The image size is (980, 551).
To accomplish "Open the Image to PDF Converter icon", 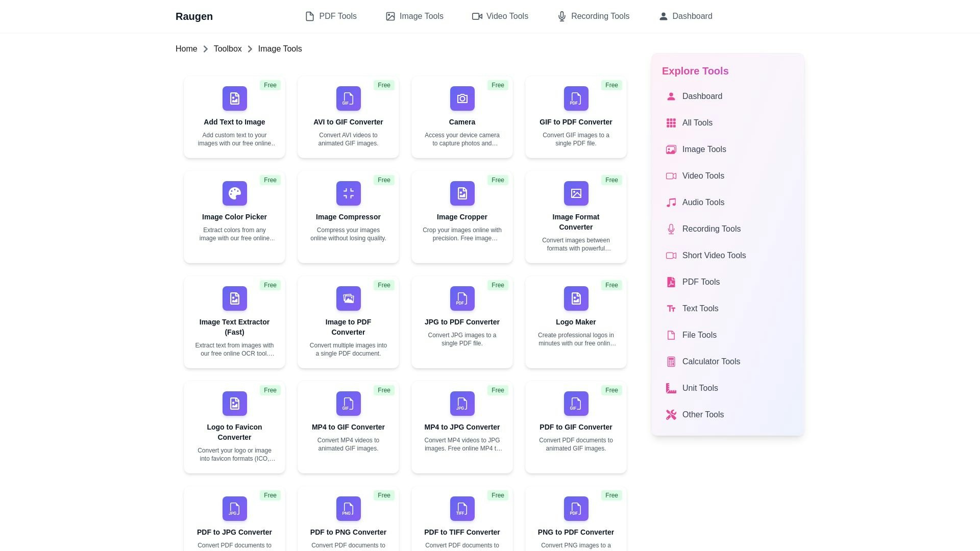I will [x=348, y=298].
